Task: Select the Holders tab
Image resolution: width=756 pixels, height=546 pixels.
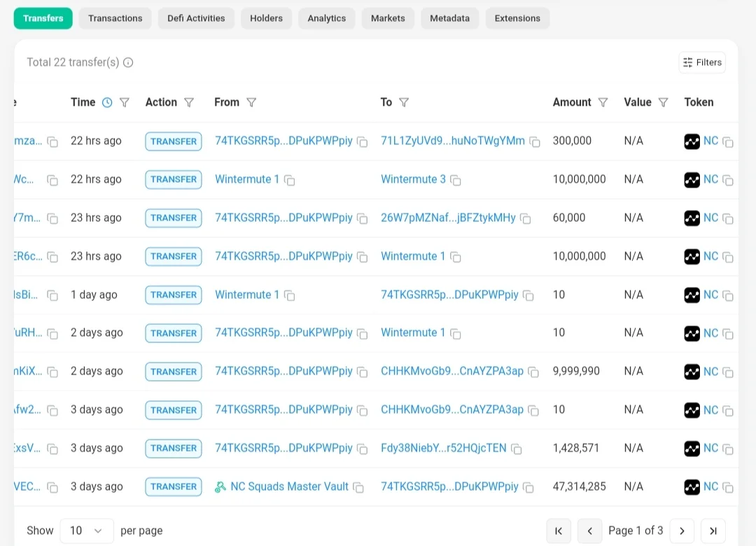Action: pos(266,18)
